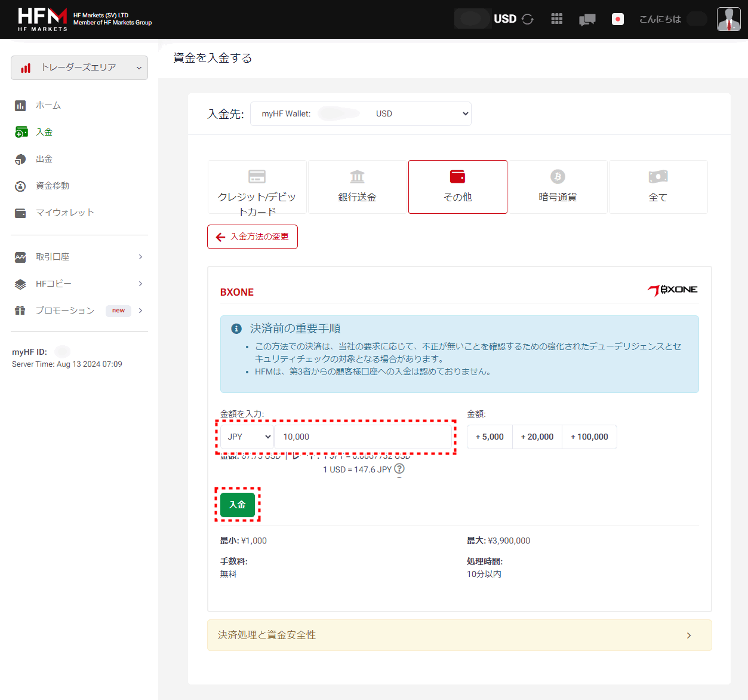
Task: Go to ホーム in sidebar
Action: 48,105
